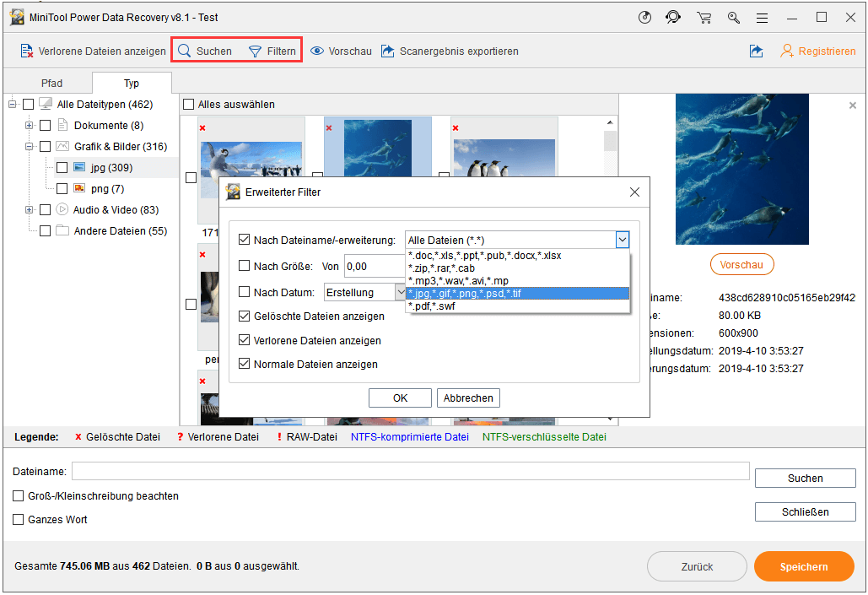Collapse the Grafik & Bilder tree node
Viewport: 868px width, 595px height.
(29, 146)
